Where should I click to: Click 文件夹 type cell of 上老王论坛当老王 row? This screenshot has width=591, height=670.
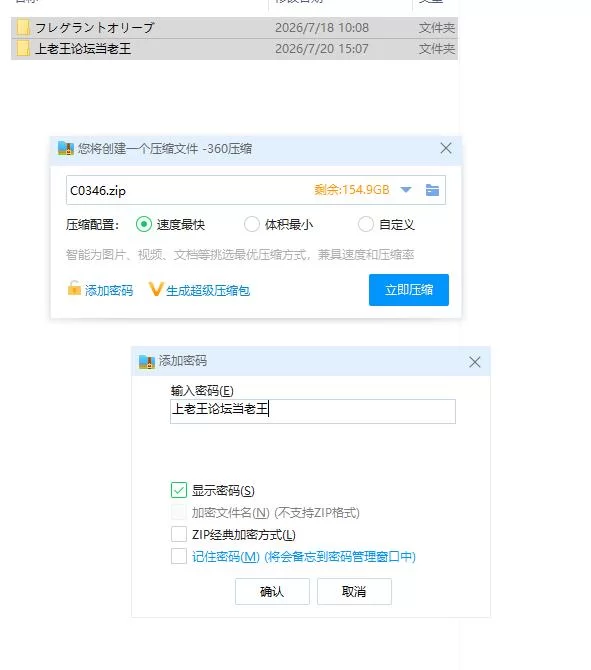(437, 49)
